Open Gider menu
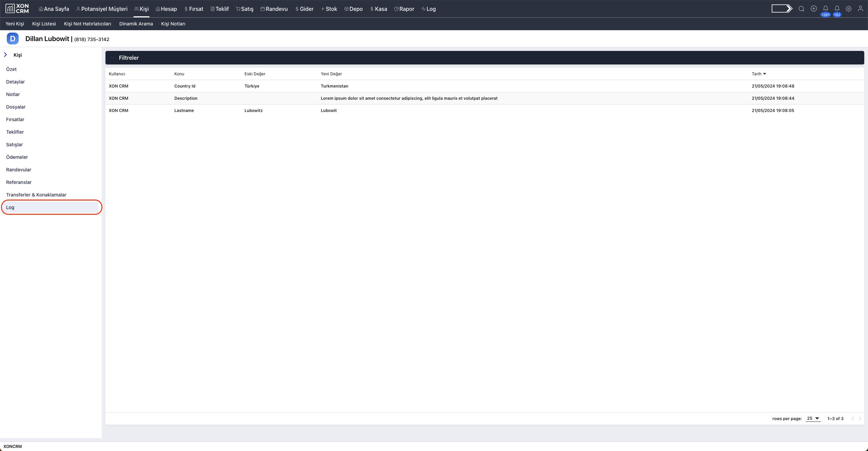This screenshot has width=868, height=451. pos(304,9)
